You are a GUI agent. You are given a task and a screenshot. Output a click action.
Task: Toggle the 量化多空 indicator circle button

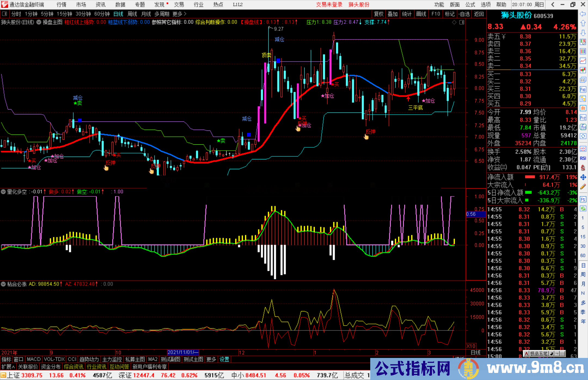point(3,192)
